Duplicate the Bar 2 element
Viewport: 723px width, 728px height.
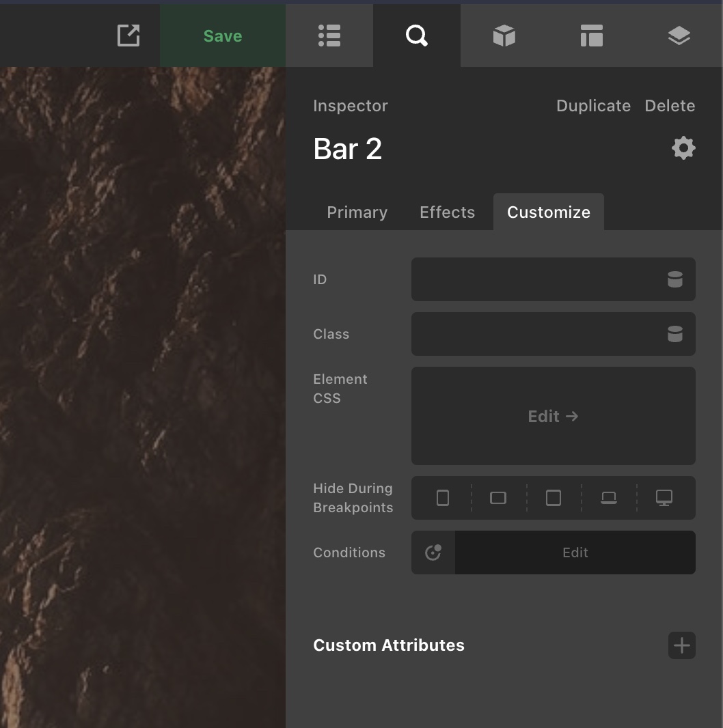point(593,106)
